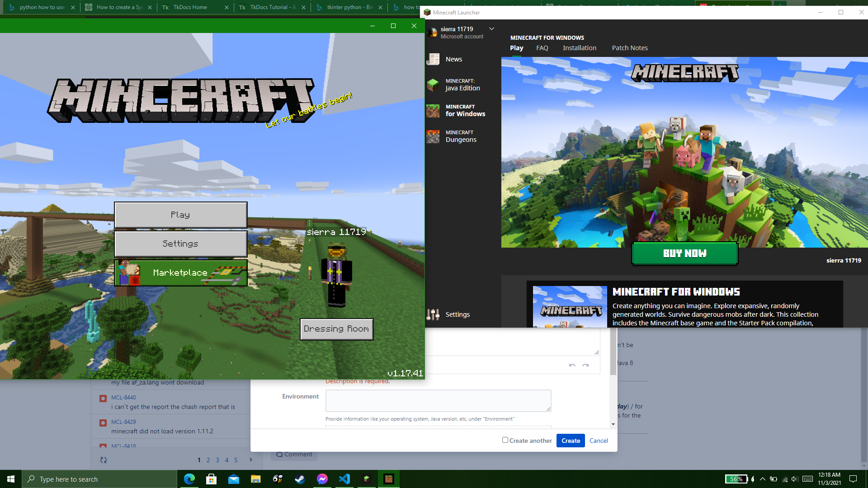This screenshot has width=868, height=488.
Task: Open Minecraft Dungeons in the launcher sidebar
Action: pos(461,136)
